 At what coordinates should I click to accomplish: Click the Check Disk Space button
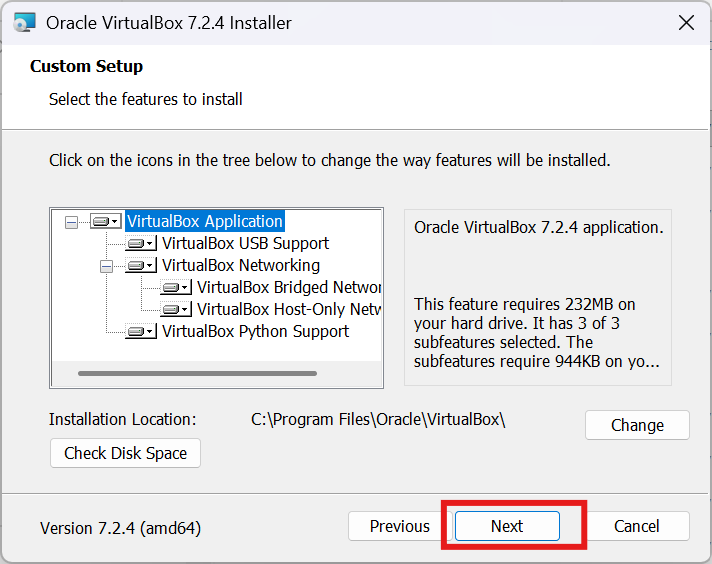tap(125, 453)
